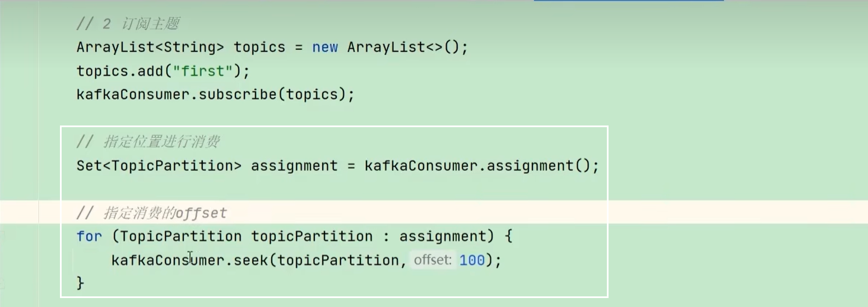Click ArrayList<String> type declaration
This screenshot has height=307, width=868.
(150, 48)
